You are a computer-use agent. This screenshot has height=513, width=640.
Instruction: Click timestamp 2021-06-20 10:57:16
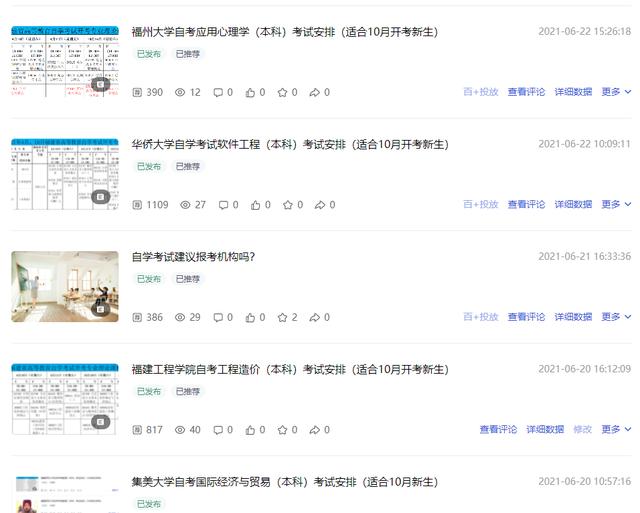(x=584, y=482)
